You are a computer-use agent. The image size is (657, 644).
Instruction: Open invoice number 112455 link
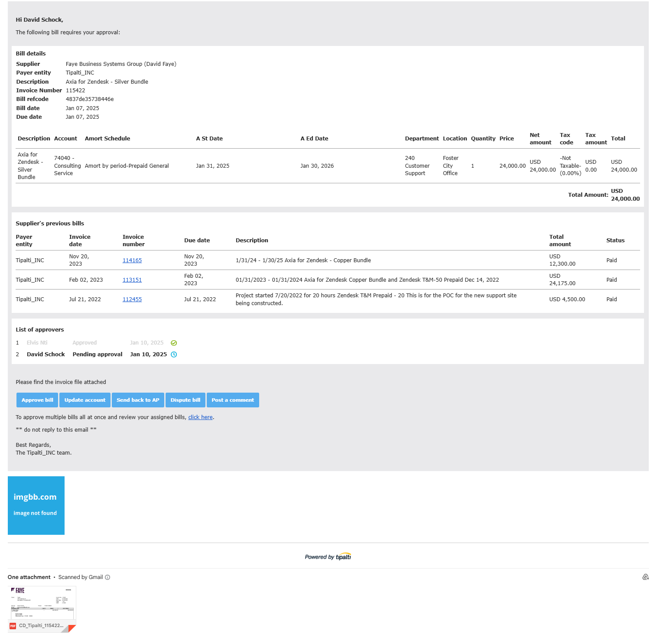[x=132, y=299]
